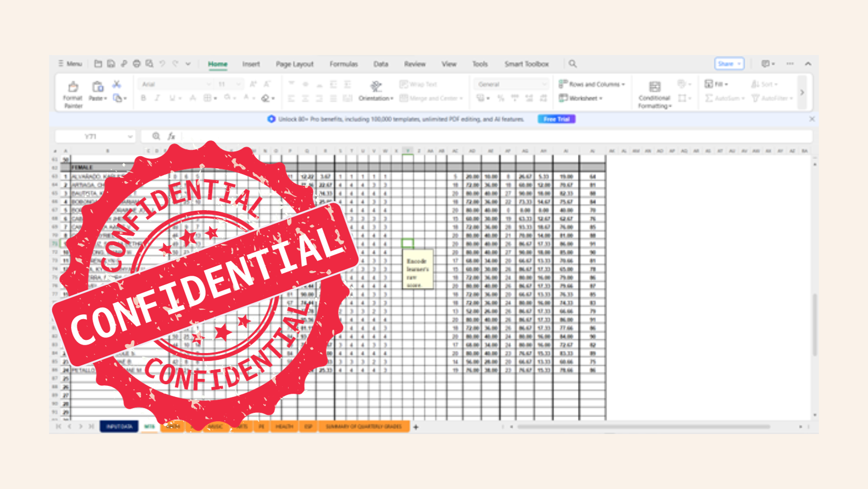
Task: Click the Font Color letter A icon
Action: click(x=247, y=98)
